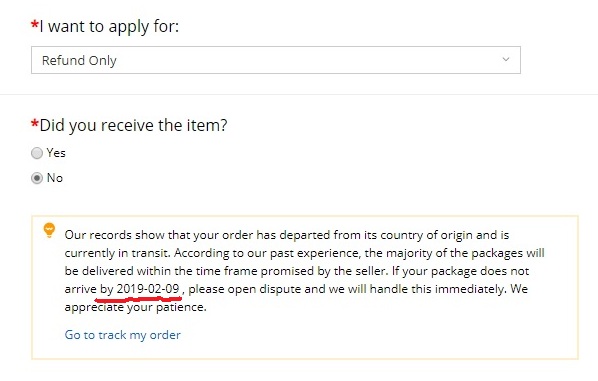Click red asterisk beside receive item question

[35, 124]
